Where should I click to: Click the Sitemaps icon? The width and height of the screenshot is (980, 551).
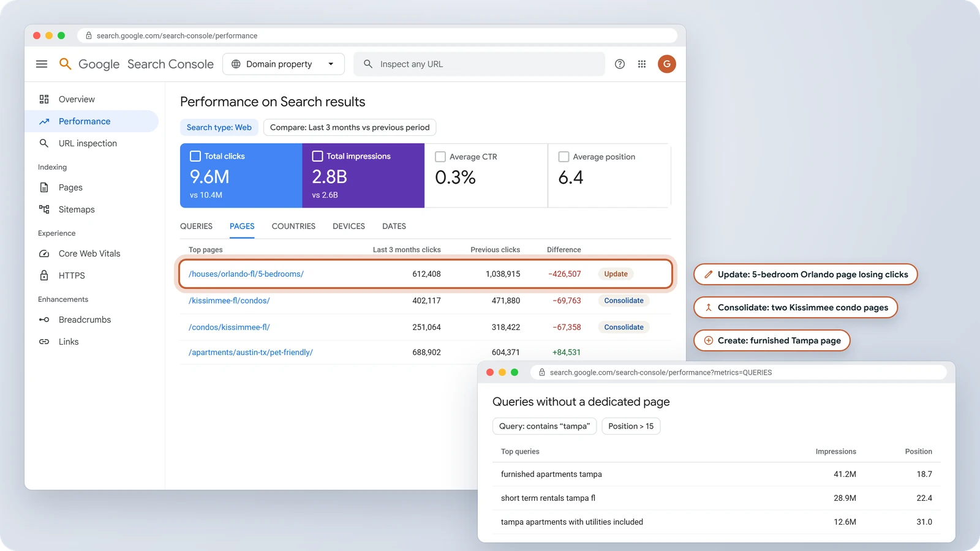(x=44, y=209)
